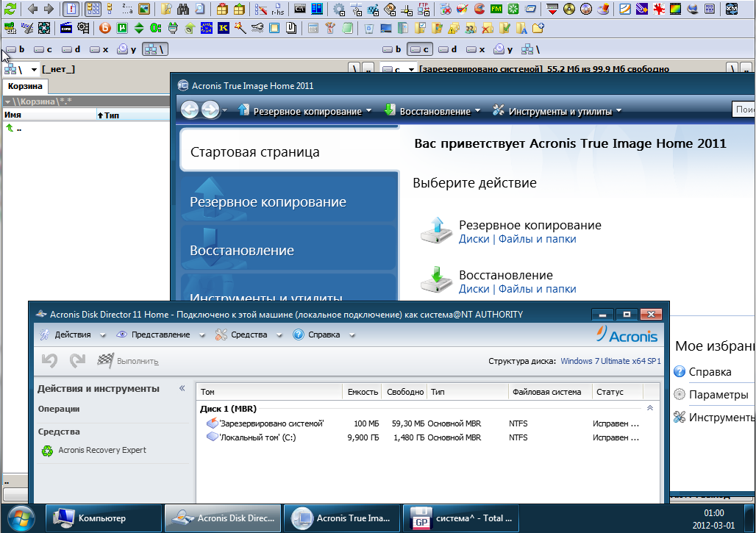The width and height of the screenshot is (756, 533).
Task: Collapse the Действия и инструменты panel
Action: [182, 388]
